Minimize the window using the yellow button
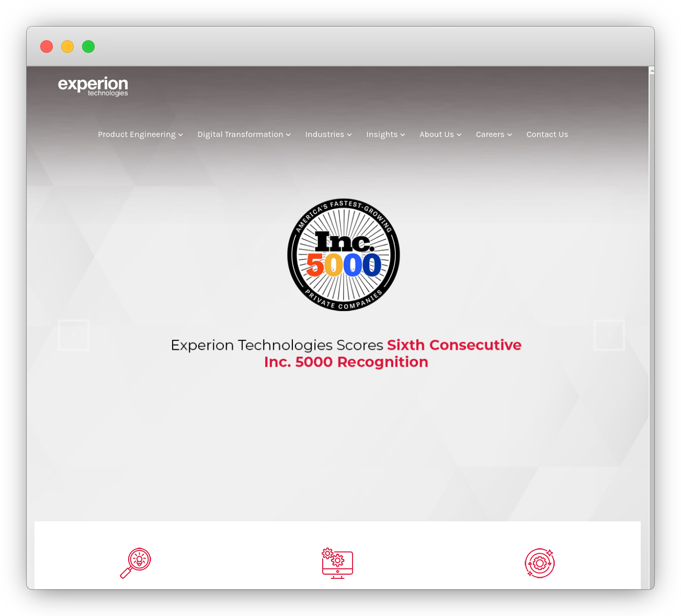The width and height of the screenshot is (681, 616). [67, 47]
